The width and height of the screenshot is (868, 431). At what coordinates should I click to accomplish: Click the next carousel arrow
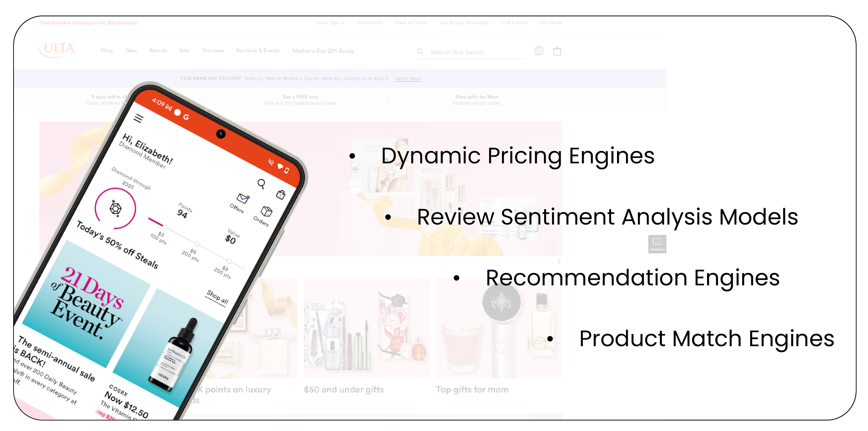click(559, 261)
